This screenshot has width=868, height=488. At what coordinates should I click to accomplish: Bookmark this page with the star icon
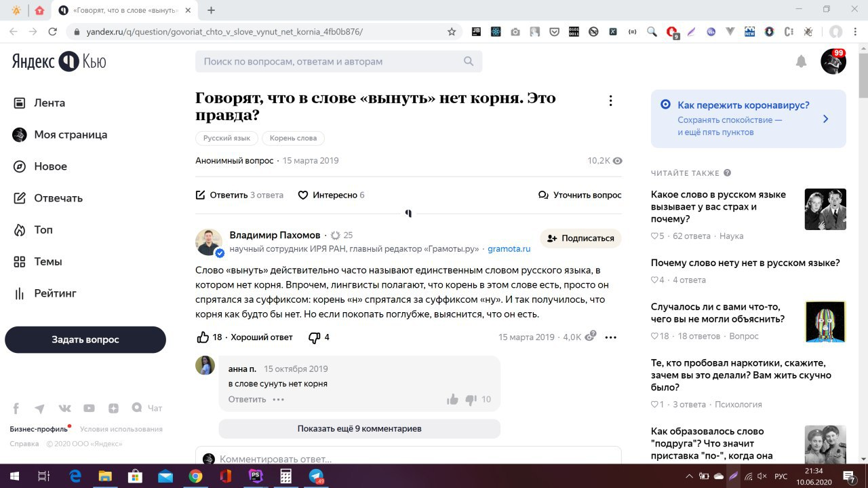[452, 31]
